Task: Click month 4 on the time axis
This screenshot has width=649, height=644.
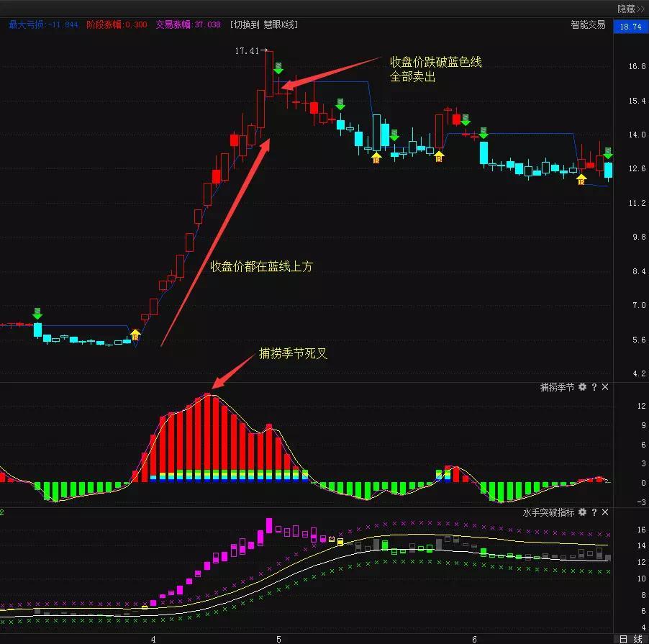Action: click(153, 640)
